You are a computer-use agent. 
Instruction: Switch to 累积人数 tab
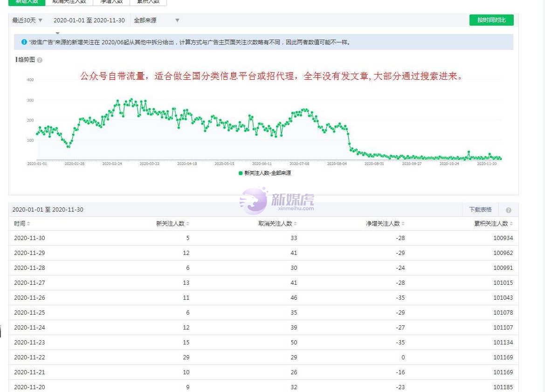pyautogui.click(x=148, y=2)
